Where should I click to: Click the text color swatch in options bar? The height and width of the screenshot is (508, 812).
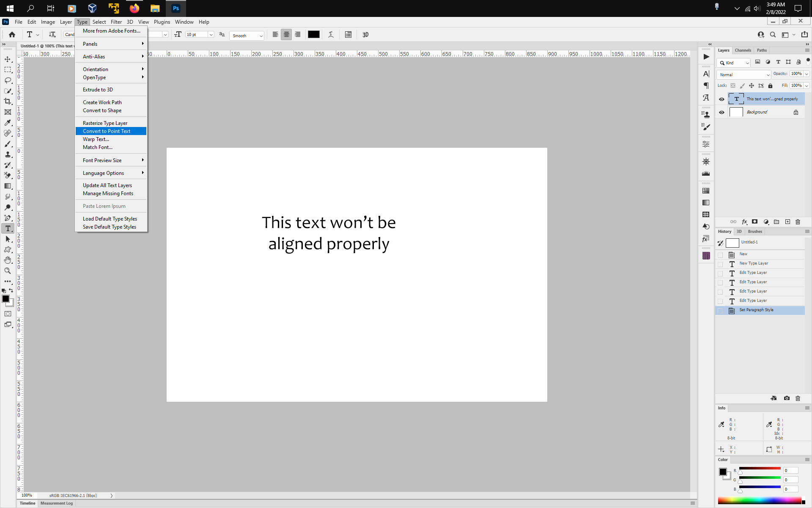[314, 34]
